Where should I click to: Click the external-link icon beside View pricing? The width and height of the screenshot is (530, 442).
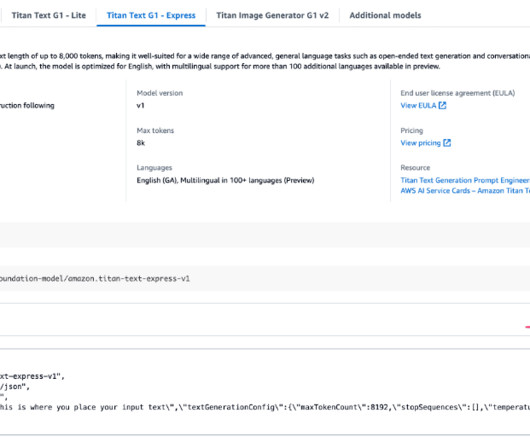coord(447,143)
